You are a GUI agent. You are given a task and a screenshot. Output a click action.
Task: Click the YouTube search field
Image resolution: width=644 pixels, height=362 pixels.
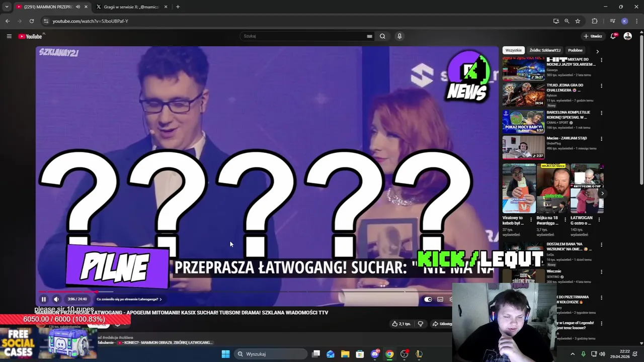click(303, 36)
